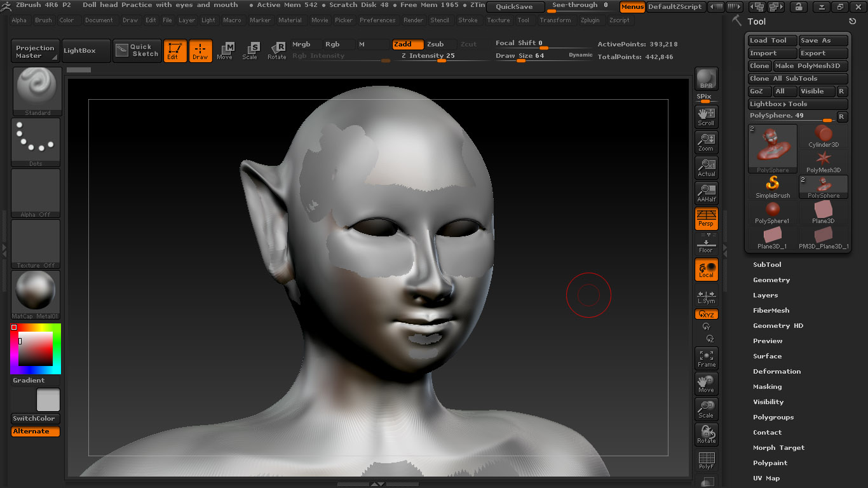Image resolution: width=868 pixels, height=488 pixels.
Task: Open the Document menu
Action: [99, 20]
